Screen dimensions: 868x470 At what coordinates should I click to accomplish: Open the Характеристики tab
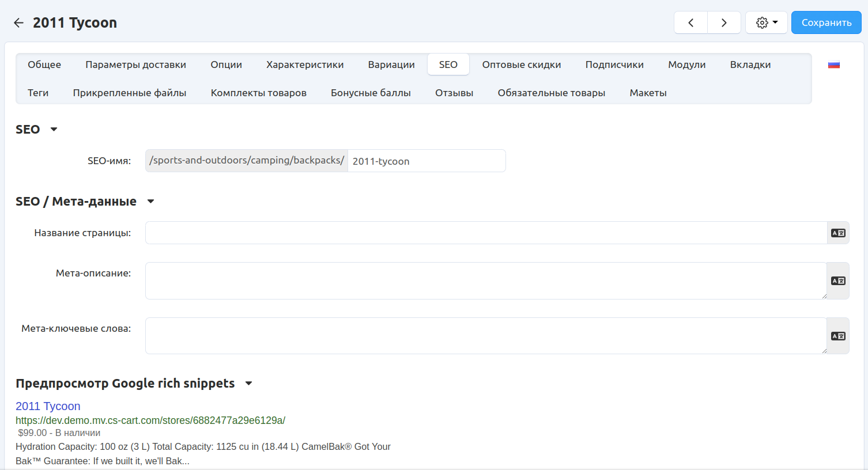click(305, 65)
